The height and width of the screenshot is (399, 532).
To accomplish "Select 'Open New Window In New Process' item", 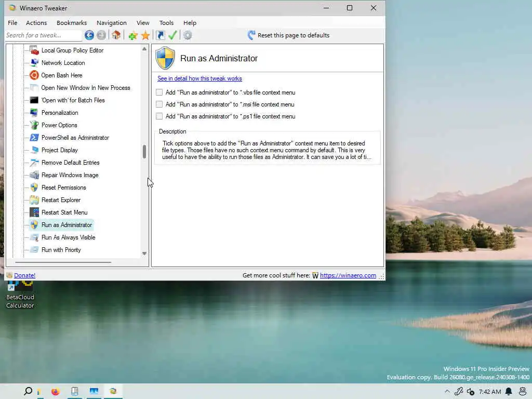I will pyautogui.click(x=86, y=88).
